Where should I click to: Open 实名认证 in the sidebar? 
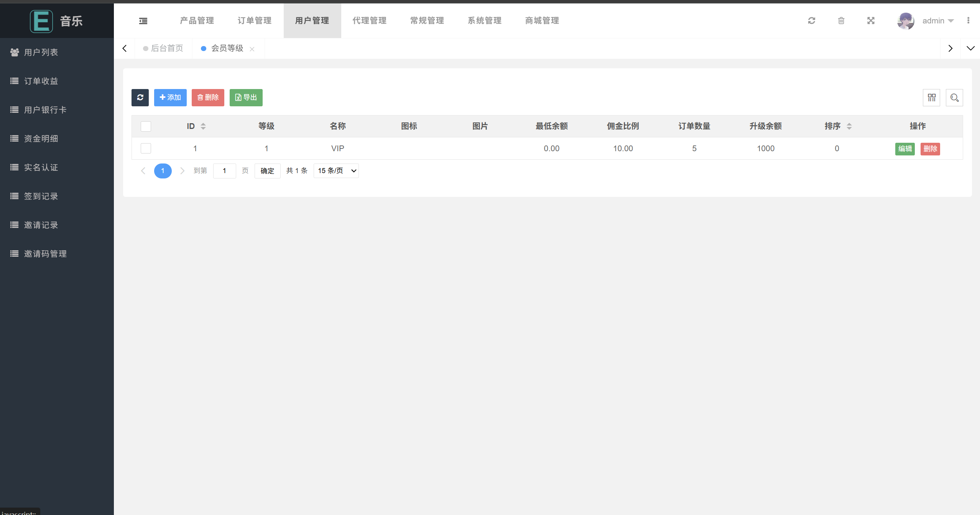57,167
